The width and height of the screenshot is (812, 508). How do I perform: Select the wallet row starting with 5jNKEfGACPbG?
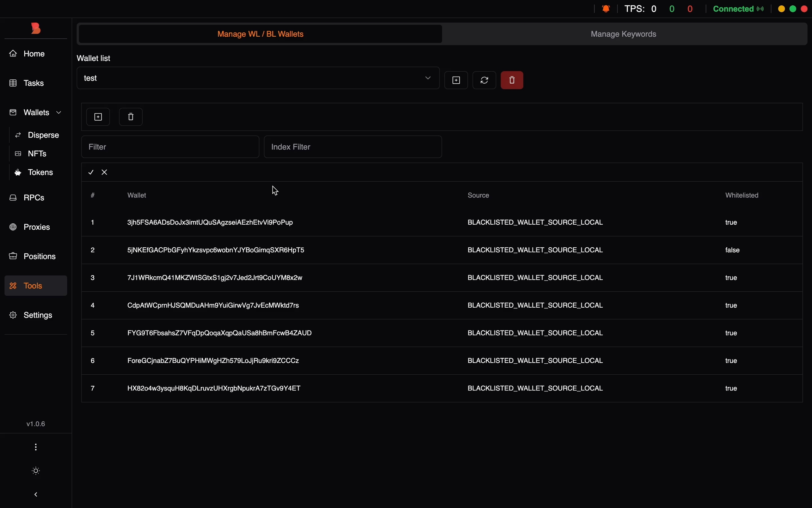tap(216, 250)
